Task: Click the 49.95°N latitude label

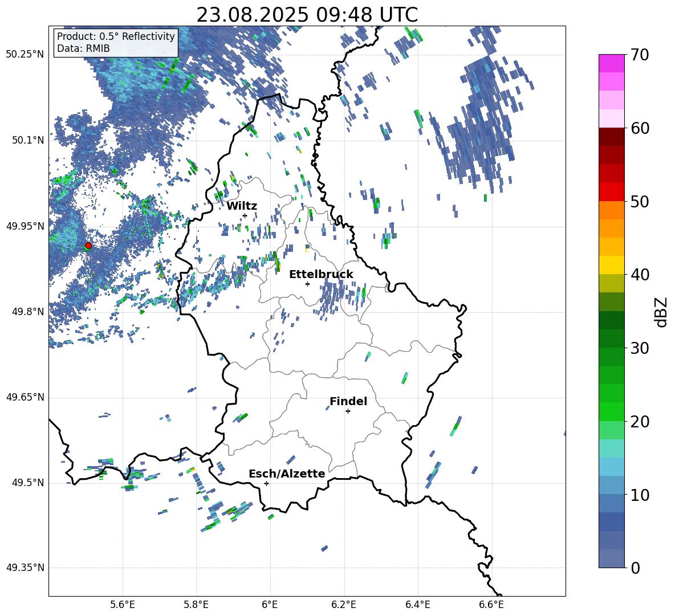Action: click(25, 226)
